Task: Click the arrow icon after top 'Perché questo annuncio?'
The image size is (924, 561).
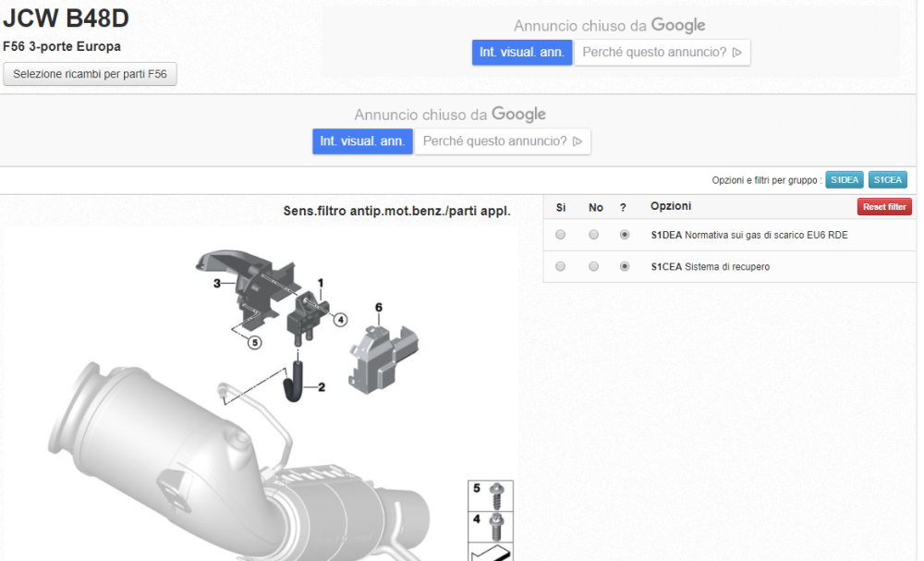Action: (736, 53)
